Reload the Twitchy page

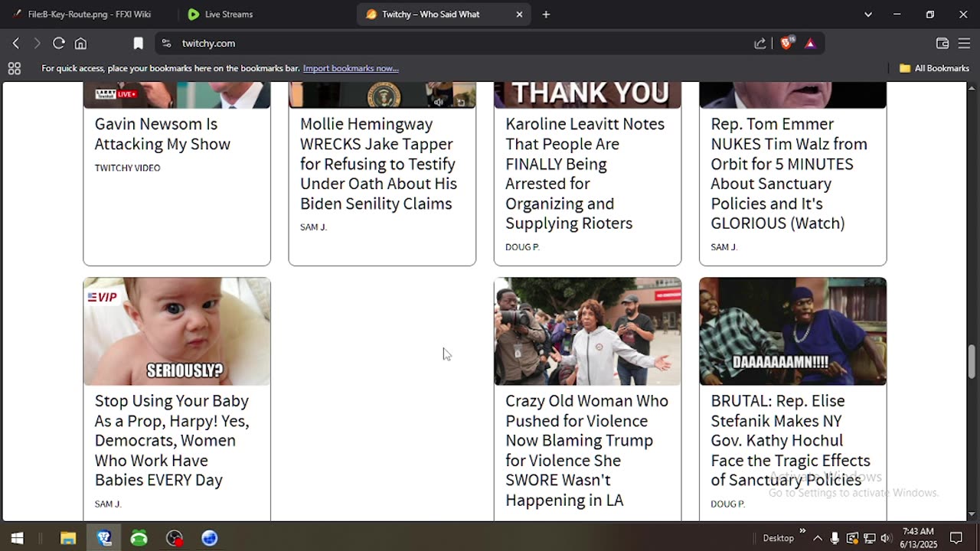coord(59,44)
